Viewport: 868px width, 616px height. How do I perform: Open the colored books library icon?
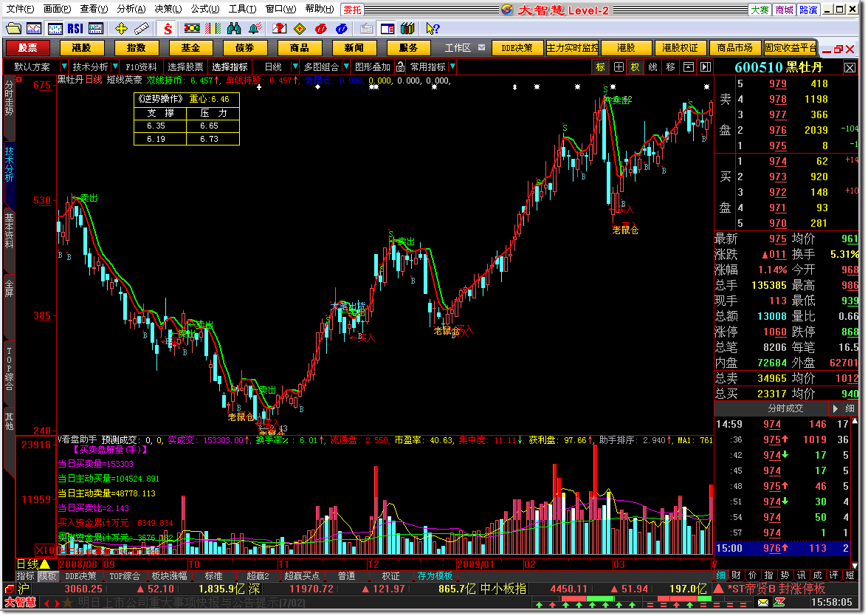tap(408, 28)
